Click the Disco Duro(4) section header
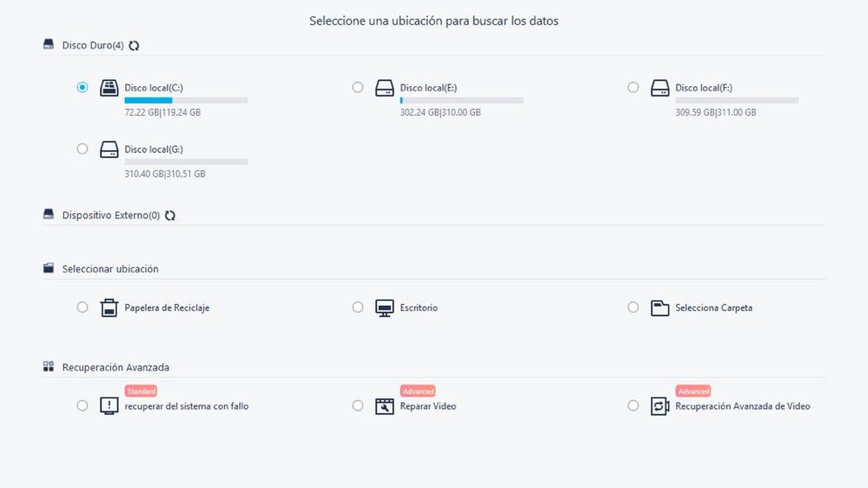The image size is (868, 488). pyautogui.click(x=93, y=46)
